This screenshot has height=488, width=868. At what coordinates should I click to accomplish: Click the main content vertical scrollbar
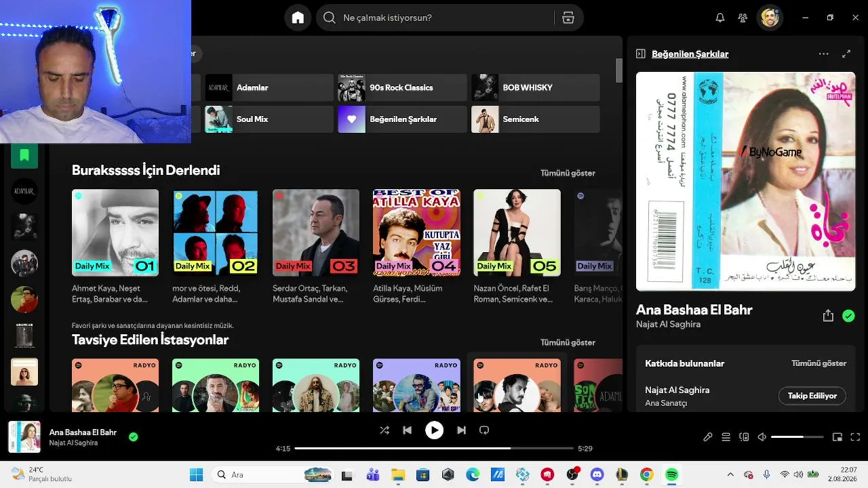(x=619, y=70)
